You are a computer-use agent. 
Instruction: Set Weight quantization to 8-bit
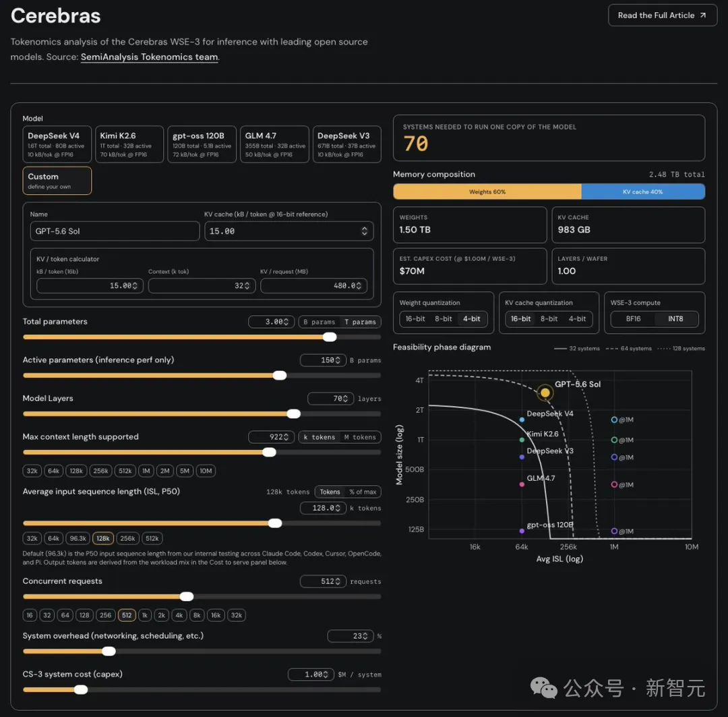coord(444,319)
